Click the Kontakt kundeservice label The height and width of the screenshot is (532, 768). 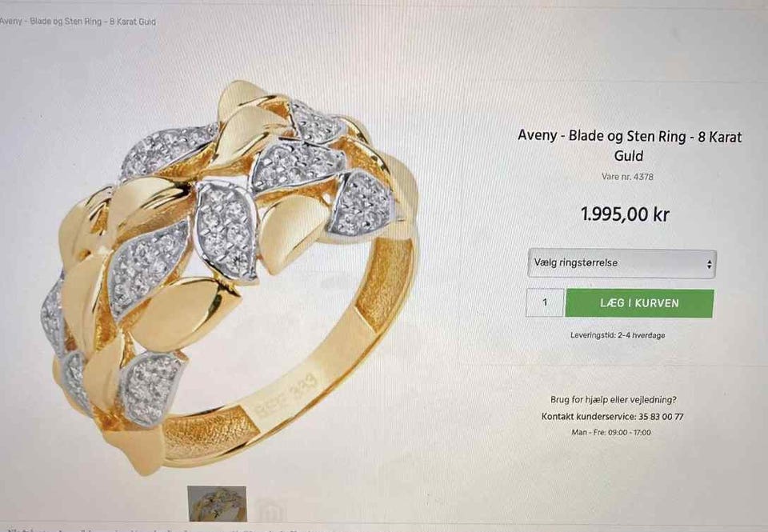click(x=589, y=417)
